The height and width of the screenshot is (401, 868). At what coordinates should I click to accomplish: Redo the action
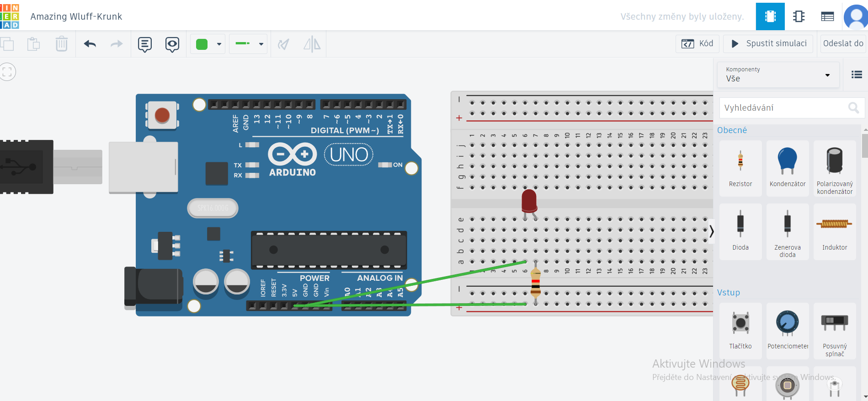coord(117,44)
